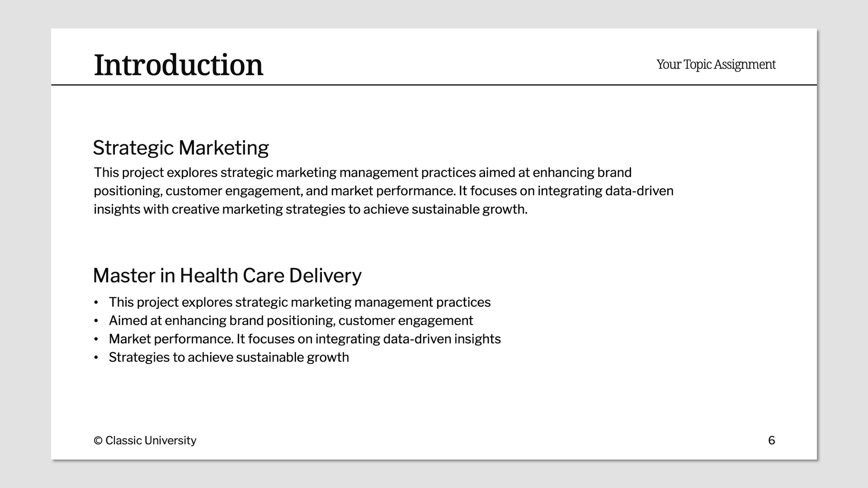Select the Master in Health Care Delivery heading
Viewport: 868px width, 488px height.
[x=227, y=276]
